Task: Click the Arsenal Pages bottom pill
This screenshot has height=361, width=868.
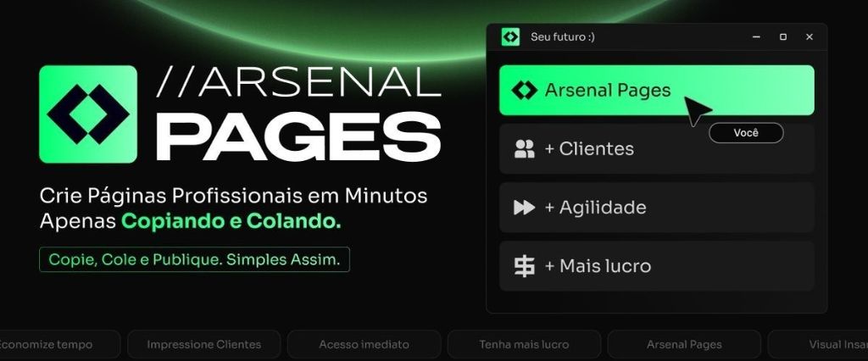Action: [684, 344]
